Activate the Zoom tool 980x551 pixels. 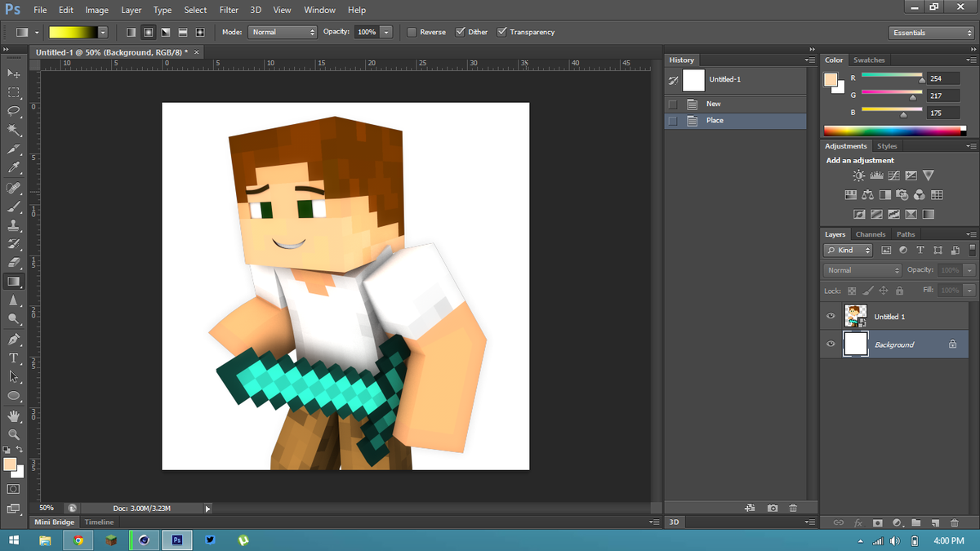pyautogui.click(x=13, y=433)
